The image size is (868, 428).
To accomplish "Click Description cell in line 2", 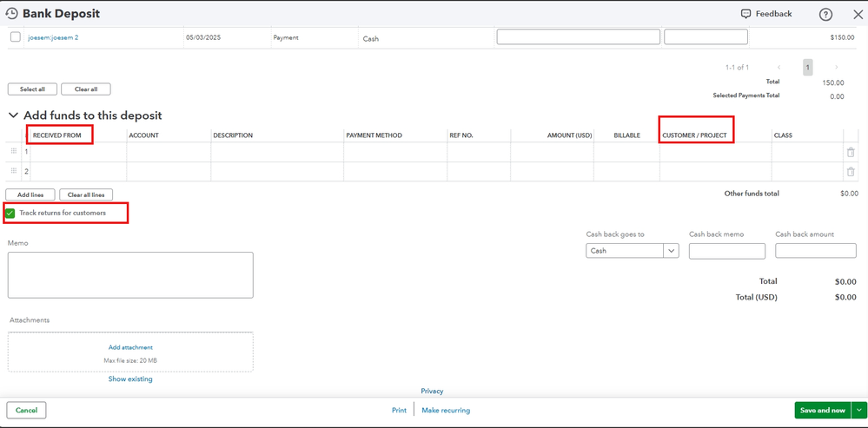I will coord(277,171).
